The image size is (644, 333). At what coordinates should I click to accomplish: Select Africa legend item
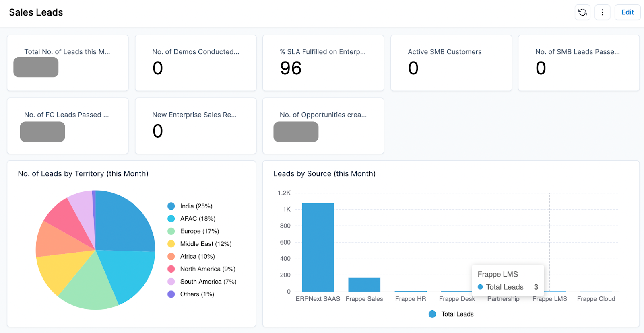click(x=197, y=256)
